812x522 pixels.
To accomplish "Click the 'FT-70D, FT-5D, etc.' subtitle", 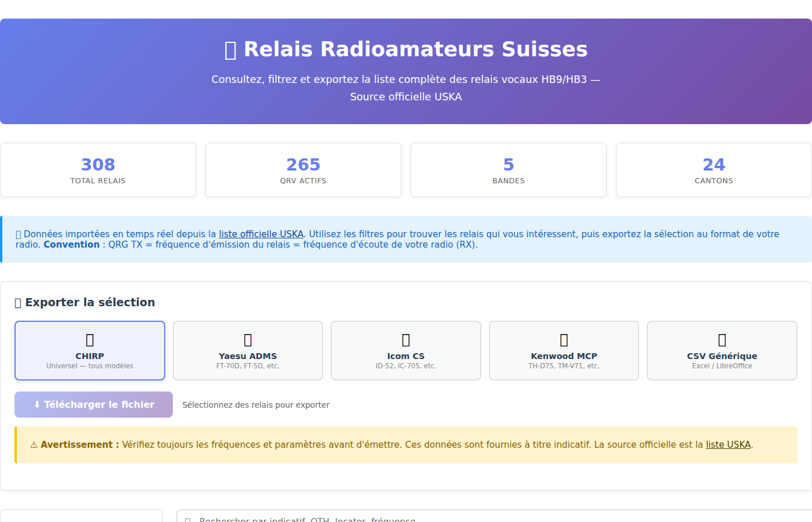I will [248, 366].
